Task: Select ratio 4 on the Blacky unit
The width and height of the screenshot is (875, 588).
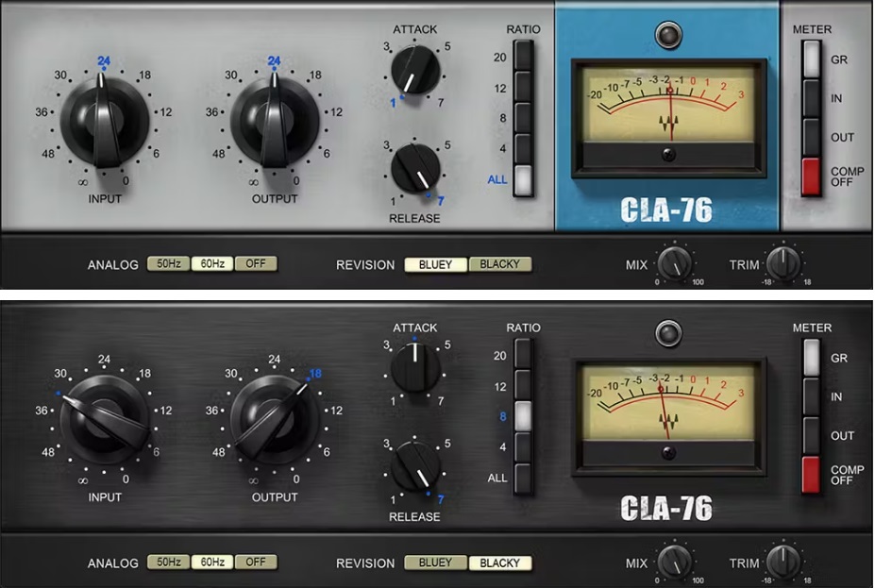Action: (x=524, y=445)
